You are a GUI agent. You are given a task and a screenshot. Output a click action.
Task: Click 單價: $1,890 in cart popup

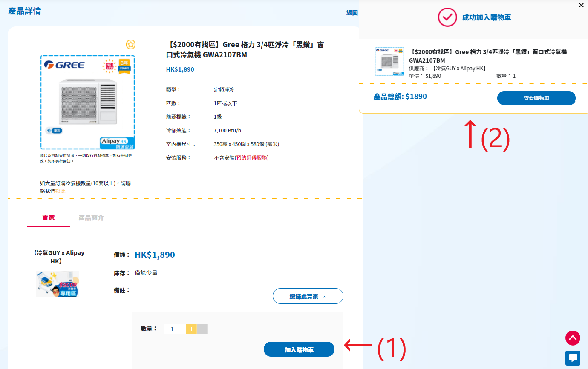(x=425, y=76)
